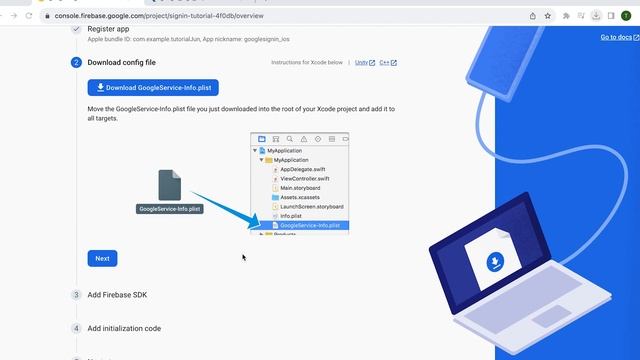Open the tab search or media control icon
The width and height of the screenshot is (640, 360).
581,16
